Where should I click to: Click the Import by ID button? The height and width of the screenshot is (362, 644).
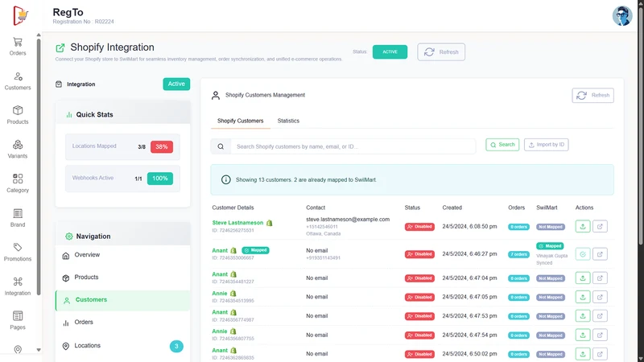click(x=547, y=145)
